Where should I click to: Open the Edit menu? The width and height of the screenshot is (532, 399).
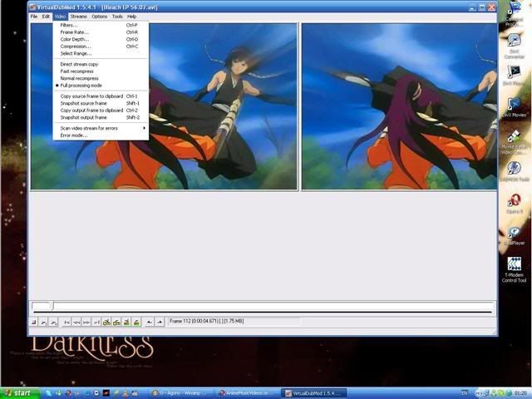tap(46, 17)
